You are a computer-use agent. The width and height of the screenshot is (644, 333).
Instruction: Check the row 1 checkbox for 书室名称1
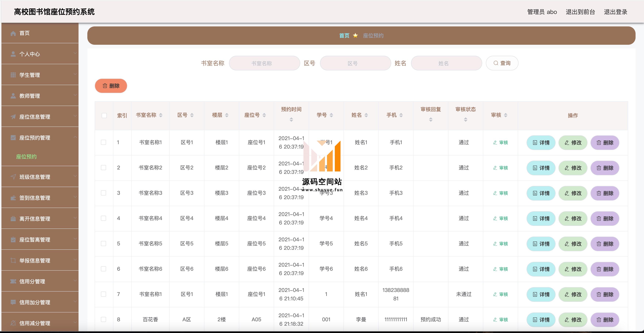[103, 142]
